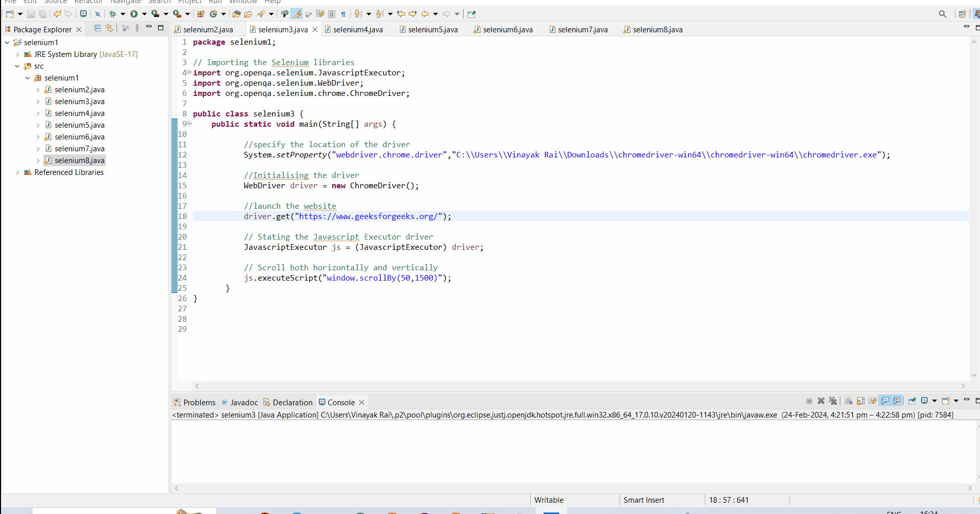Click the External Tools run icon

(x=177, y=14)
